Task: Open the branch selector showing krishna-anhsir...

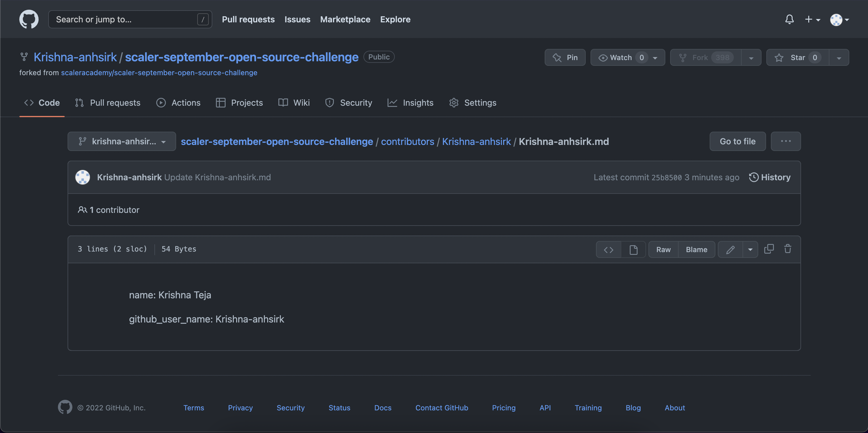Action: [x=122, y=141]
